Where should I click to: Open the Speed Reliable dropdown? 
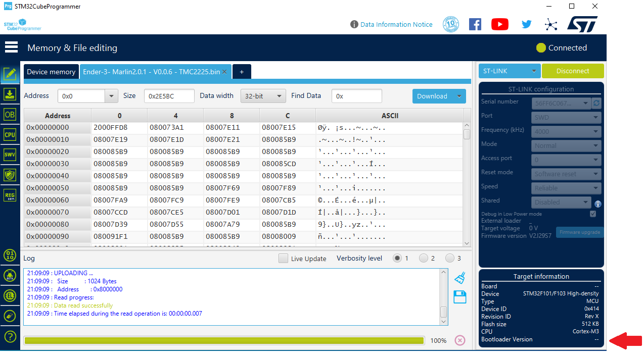[x=567, y=188]
